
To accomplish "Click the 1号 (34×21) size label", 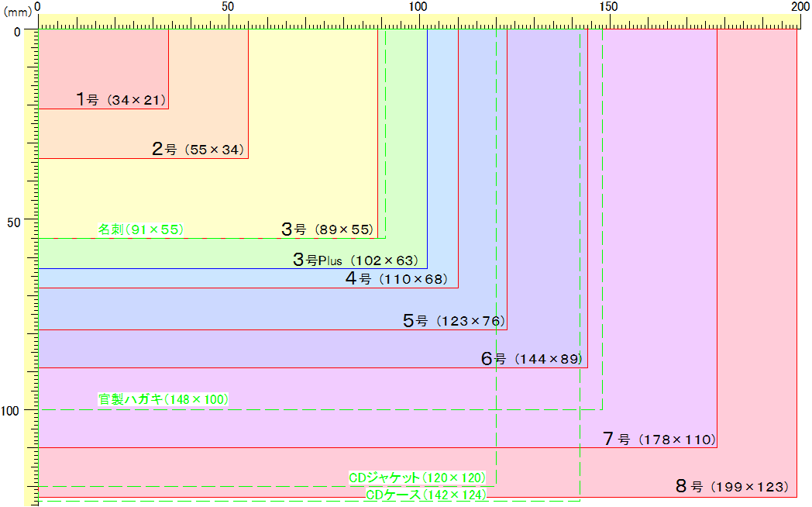I will pos(120,100).
